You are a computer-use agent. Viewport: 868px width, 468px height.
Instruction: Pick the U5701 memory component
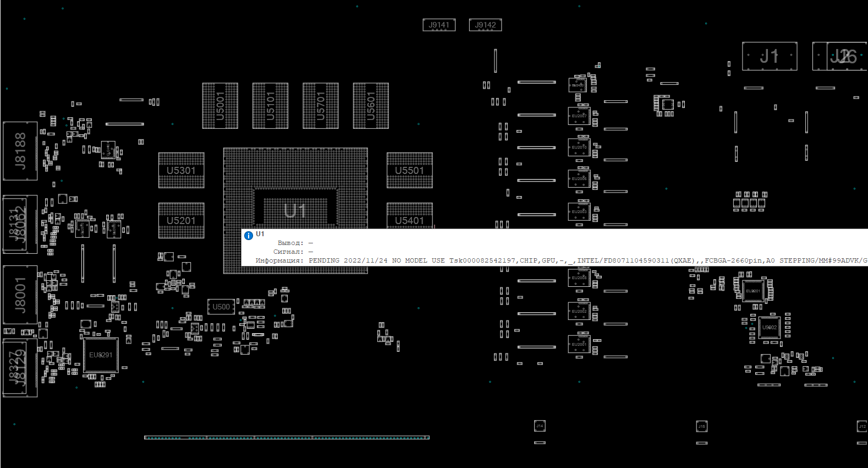pyautogui.click(x=321, y=106)
